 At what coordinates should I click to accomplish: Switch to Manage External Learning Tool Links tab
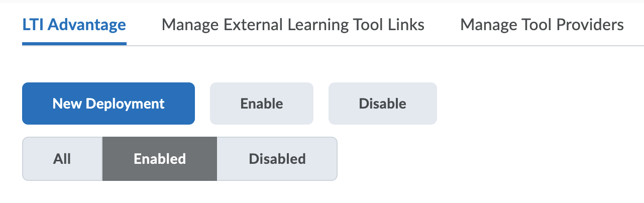tap(293, 24)
